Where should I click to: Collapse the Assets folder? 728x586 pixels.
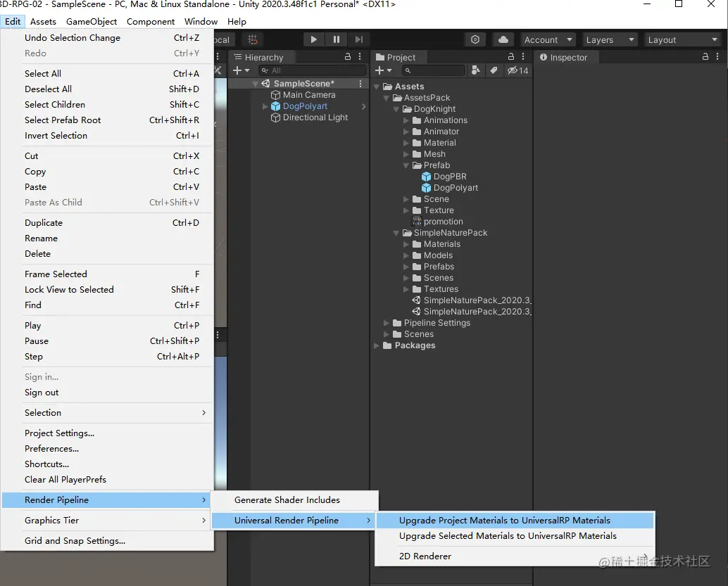coord(377,87)
